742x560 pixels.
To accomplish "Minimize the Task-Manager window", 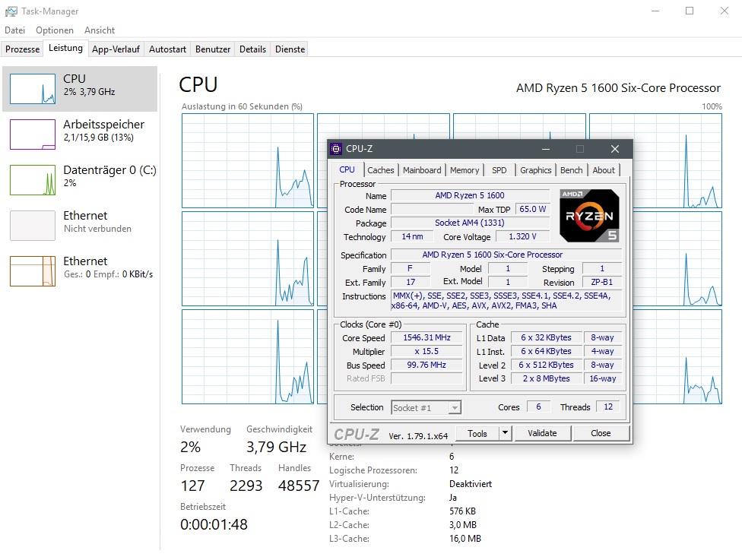I will click(655, 11).
